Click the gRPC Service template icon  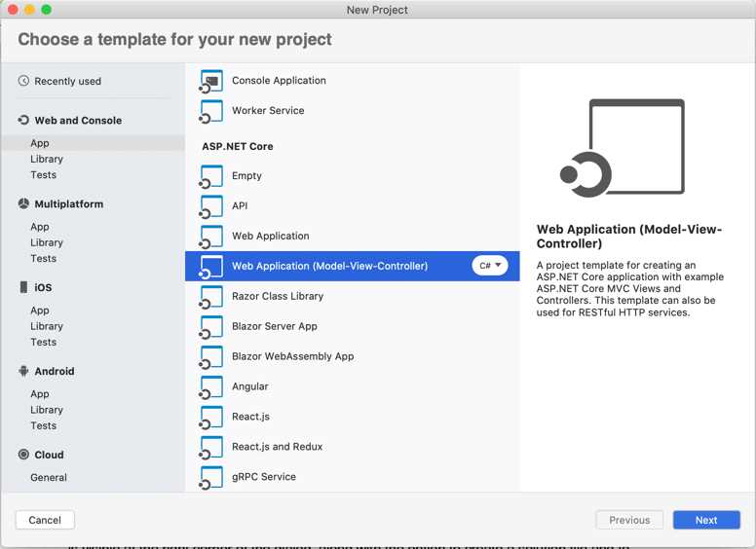coord(211,477)
